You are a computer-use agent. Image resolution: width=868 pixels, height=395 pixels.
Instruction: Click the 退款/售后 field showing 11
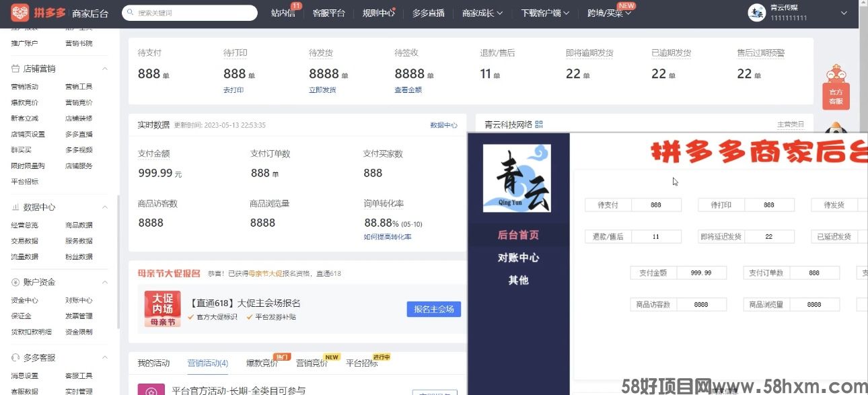pyautogui.click(x=656, y=237)
